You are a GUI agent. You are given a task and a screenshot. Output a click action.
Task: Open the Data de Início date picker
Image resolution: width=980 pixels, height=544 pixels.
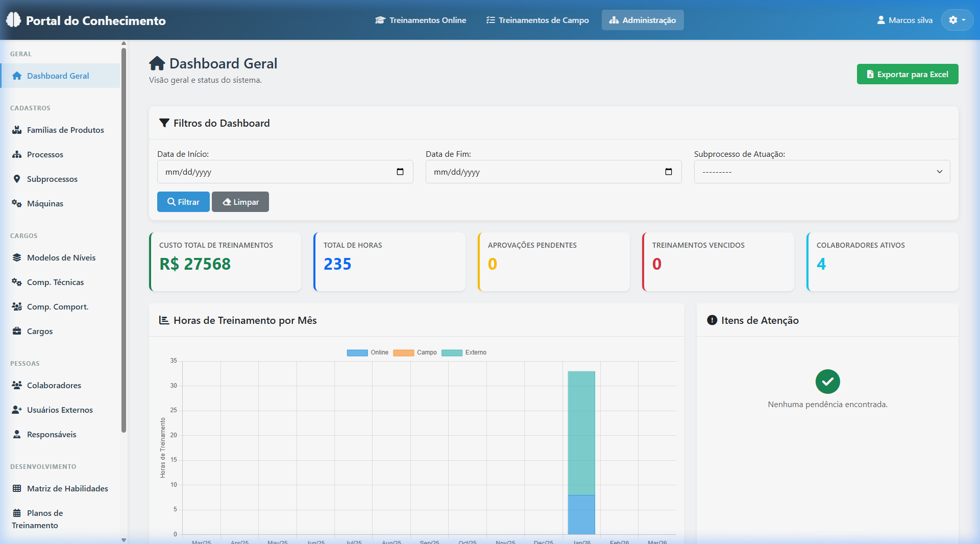point(399,172)
